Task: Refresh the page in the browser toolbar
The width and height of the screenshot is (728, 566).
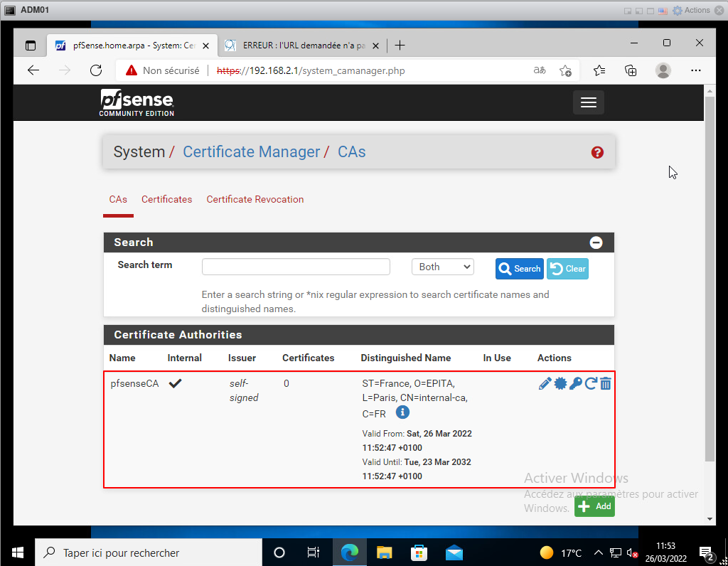Action: (96, 70)
